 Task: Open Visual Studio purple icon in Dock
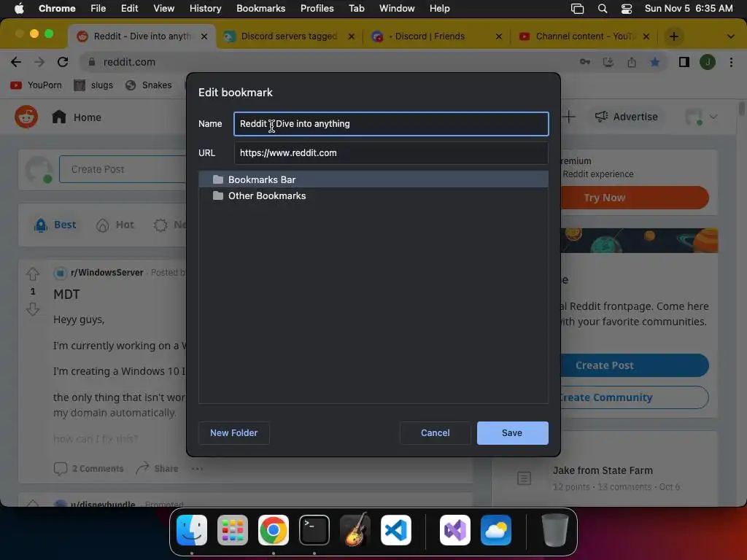pyautogui.click(x=455, y=530)
